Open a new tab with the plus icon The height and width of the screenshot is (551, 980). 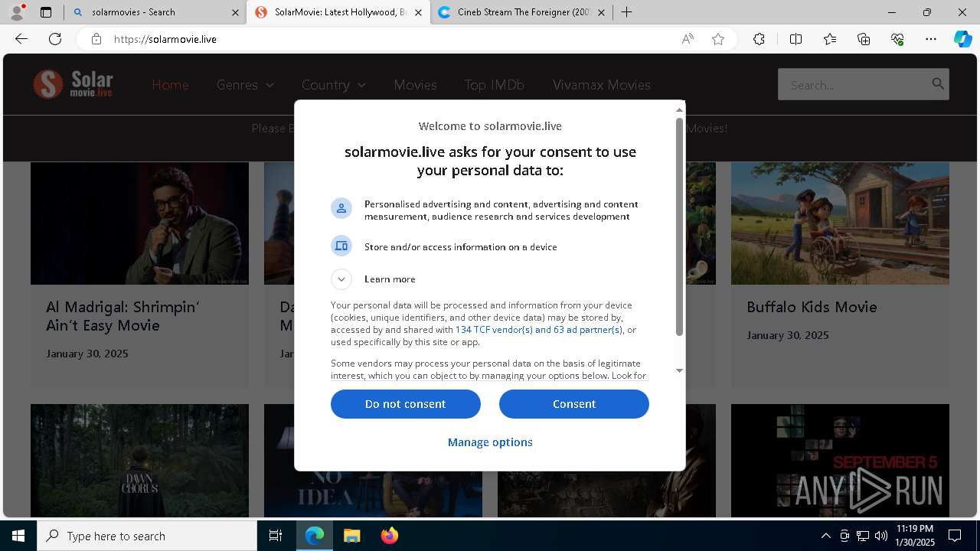tap(626, 12)
